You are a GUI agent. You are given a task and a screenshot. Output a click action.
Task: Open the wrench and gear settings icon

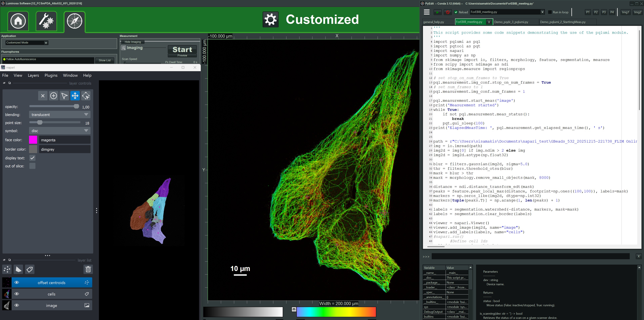(46, 21)
